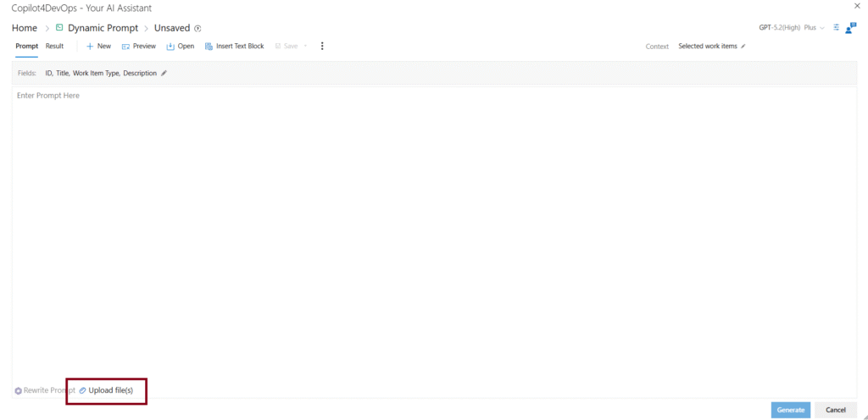The width and height of the screenshot is (868, 420).
Task: Edit Context with pencil icon
Action: (x=743, y=47)
